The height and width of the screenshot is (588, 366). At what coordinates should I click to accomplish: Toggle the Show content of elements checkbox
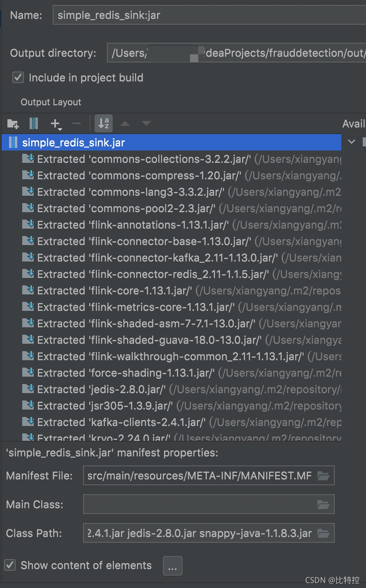point(10,565)
